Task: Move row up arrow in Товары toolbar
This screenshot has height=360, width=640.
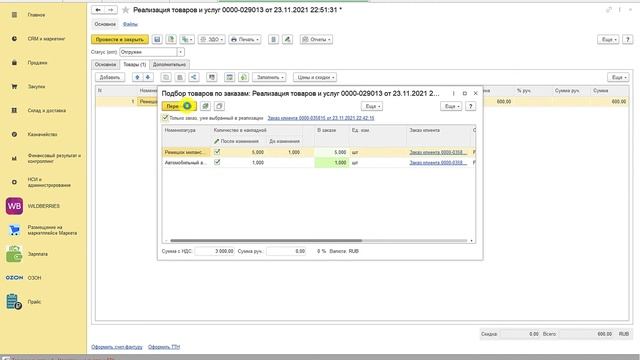Action: point(138,77)
